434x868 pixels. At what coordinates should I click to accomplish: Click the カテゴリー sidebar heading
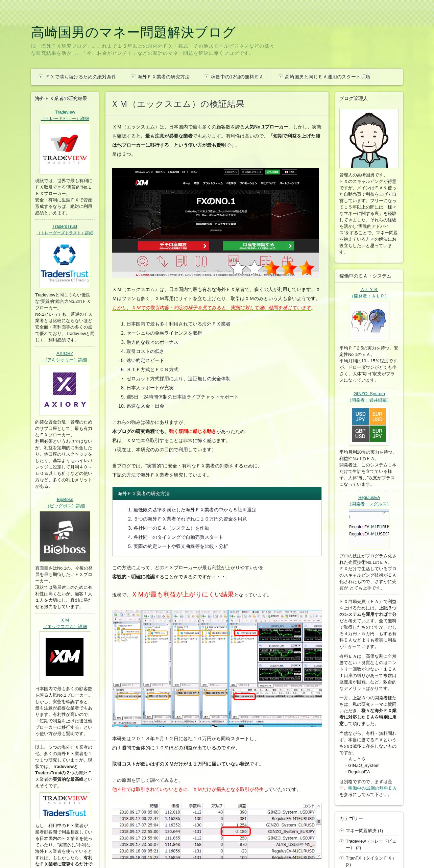(x=351, y=818)
